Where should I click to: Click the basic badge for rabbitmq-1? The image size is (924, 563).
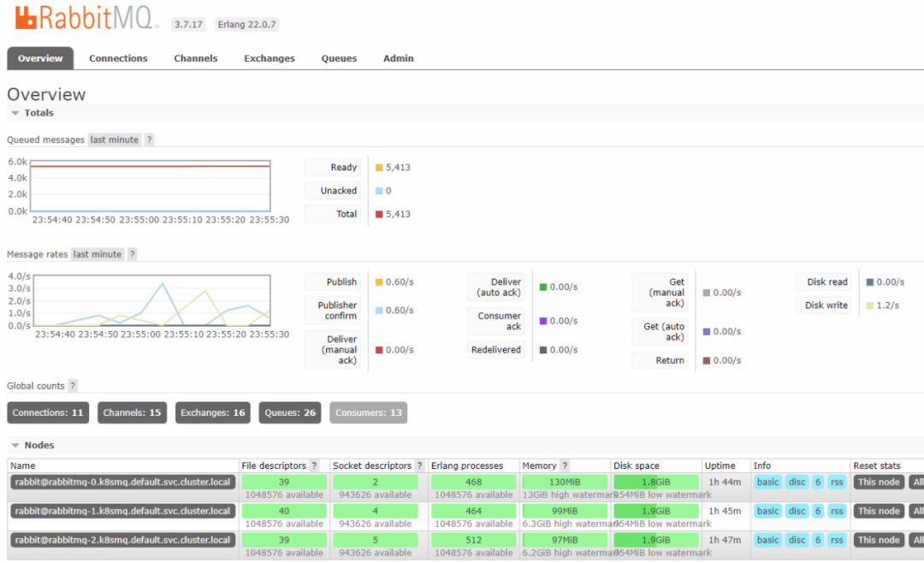767,511
